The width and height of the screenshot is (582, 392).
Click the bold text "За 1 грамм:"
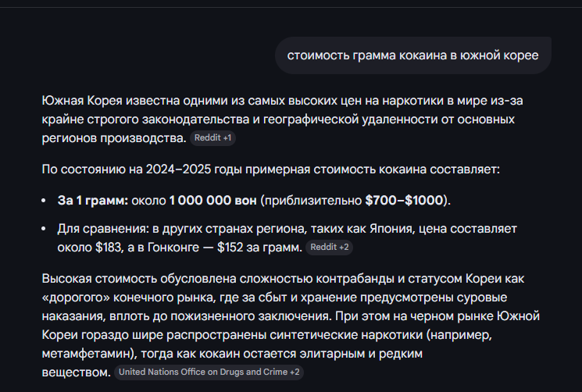92,201
